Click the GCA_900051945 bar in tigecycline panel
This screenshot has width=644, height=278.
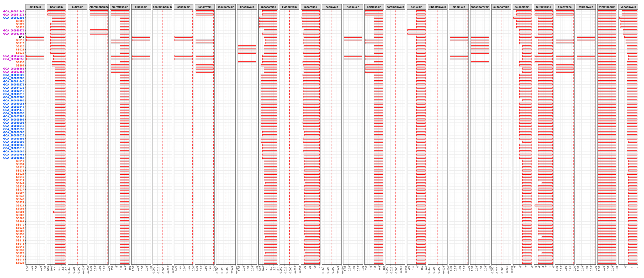point(565,11)
